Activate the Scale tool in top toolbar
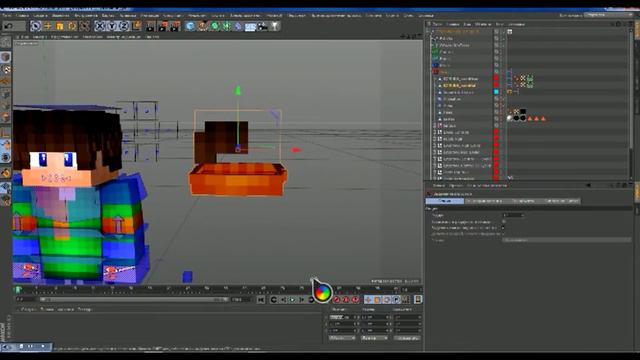 tap(60, 26)
